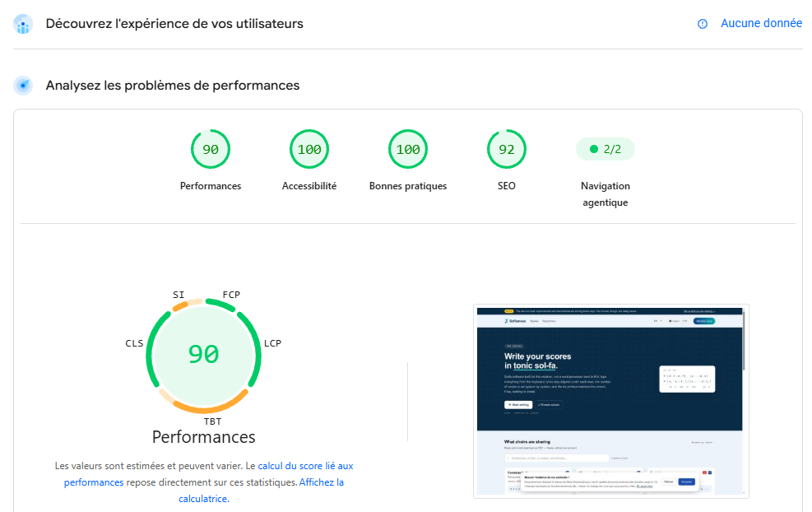The height and width of the screenshot is (512, 812).
Task: Click the final page screenshot thumbnail
Action: coord(610,401)
